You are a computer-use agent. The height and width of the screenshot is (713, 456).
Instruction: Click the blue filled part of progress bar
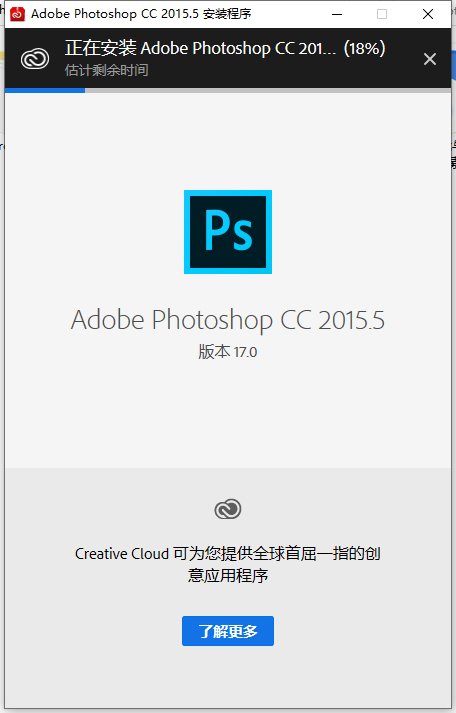pyautogui.click(x=45, y=90)
